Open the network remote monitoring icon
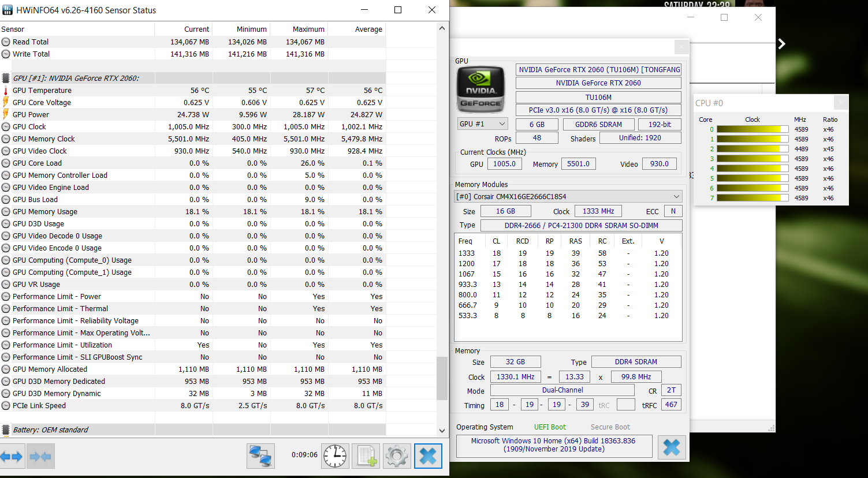Screen dimensions: 868x478 pyautogui.click(x=260, y=456)
